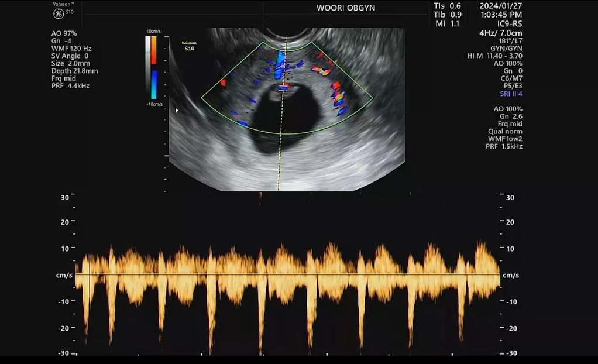This screenshot has width=598, height=364.
Task: Click the Doppler sample gate marker
Action: pos(283,88)
